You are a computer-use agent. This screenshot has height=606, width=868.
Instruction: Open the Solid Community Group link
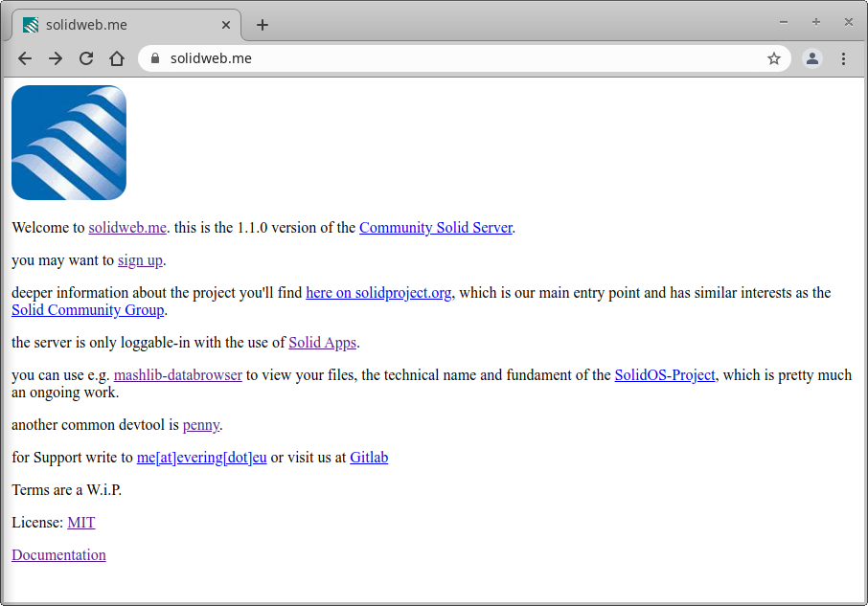(88, 310)
